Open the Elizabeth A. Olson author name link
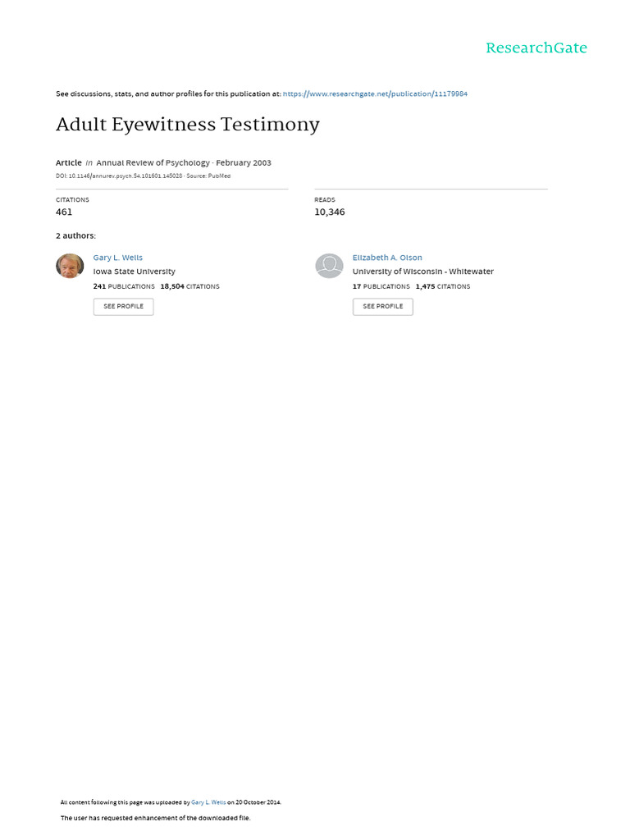The height and width of the screenshot is (840, 630). (x=387, y=258)
